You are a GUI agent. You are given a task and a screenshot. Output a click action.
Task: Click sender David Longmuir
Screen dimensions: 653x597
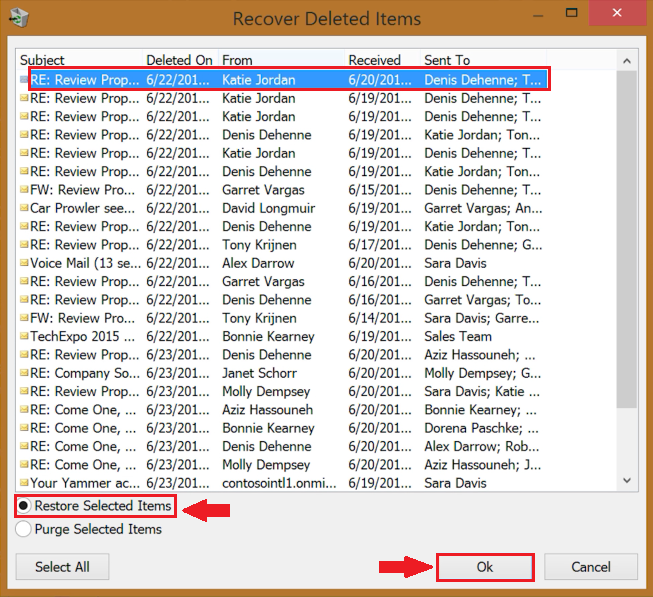click(268, 208)
